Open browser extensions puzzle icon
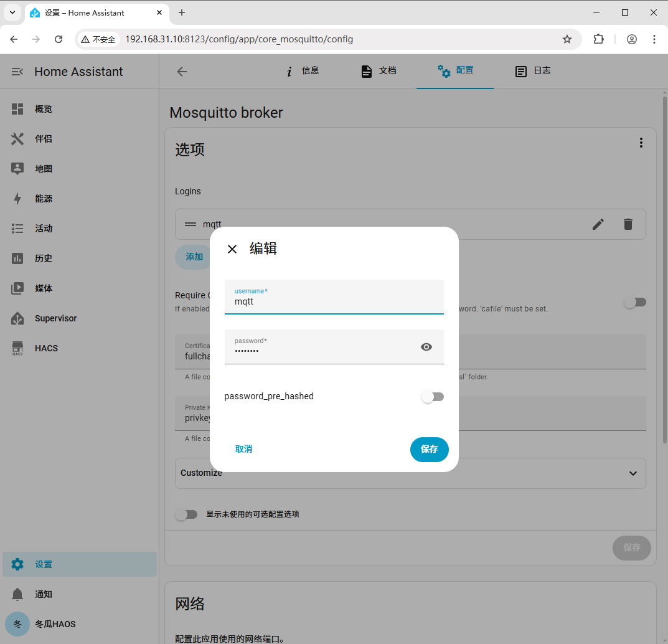Screen dimensions: 668x644 598,39
